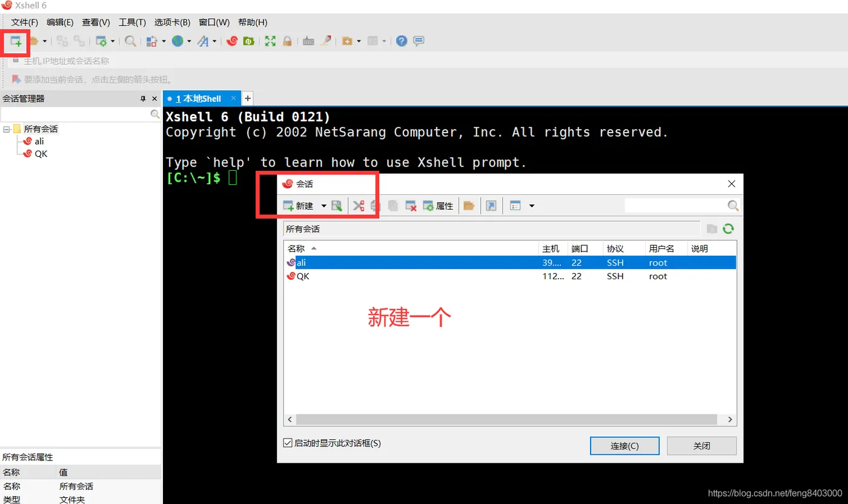This screenshot has width=848, height=504.
Task: Collapse the 所有会话 tree node
Action: (x=6, y=129)
